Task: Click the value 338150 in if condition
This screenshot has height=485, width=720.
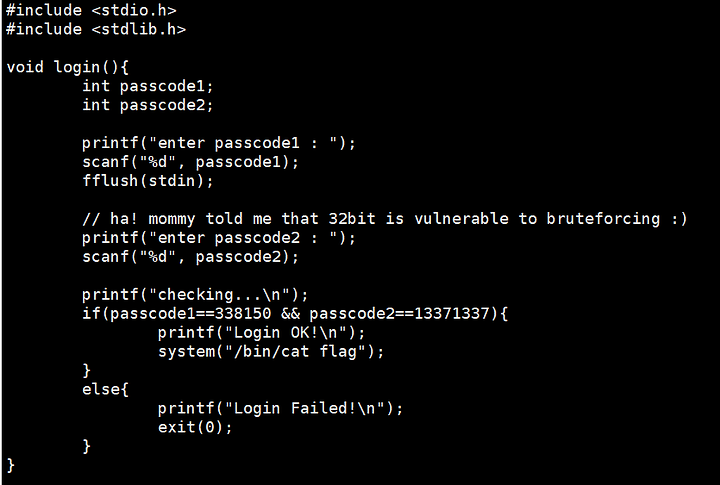Action: click(x=243, y=314)
